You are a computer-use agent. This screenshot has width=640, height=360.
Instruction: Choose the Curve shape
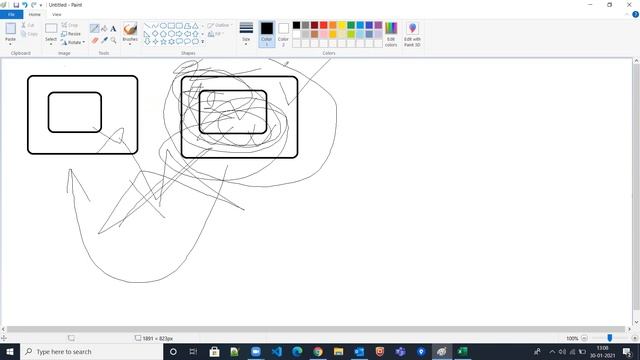pos(155,25)
